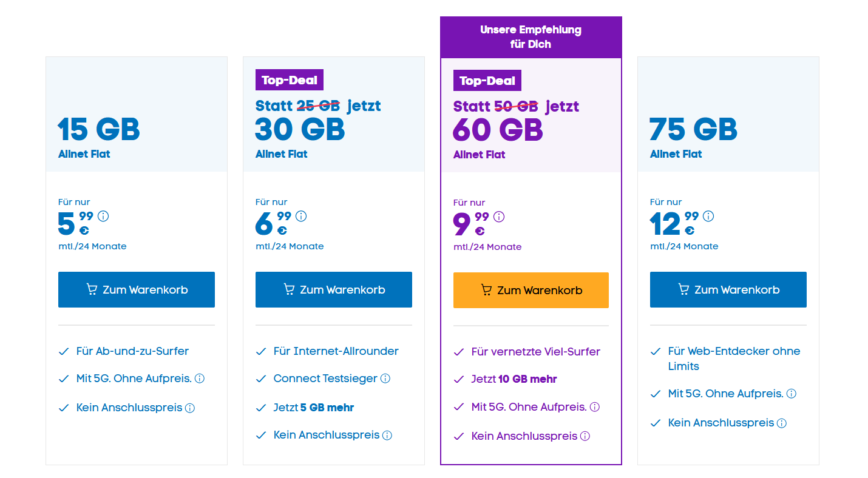Click the cart icon in the orange button
The height and width of the screenshot is (478, 868).
(x=486, y=290)
